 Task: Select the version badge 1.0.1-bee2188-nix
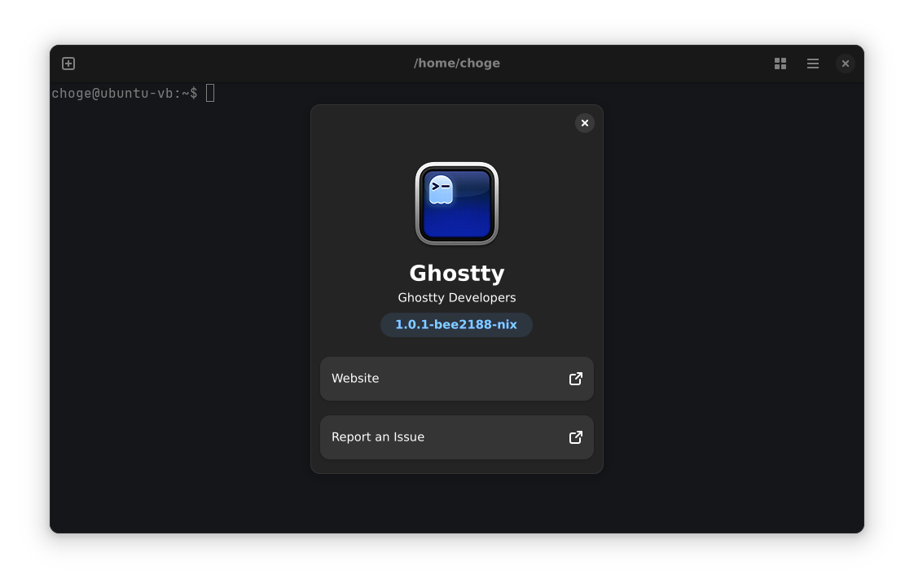[456, 324]
